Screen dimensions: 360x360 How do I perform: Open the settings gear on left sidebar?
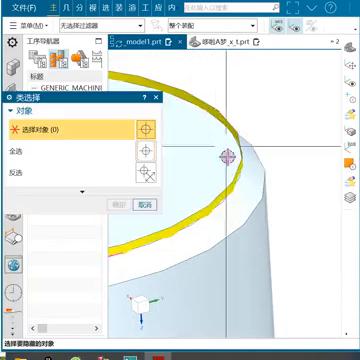[13, 43]
